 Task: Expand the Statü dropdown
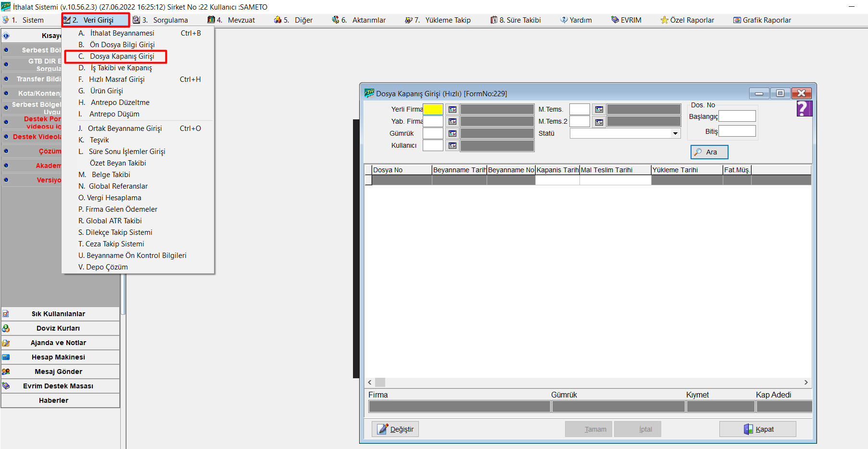pos(676,133)
